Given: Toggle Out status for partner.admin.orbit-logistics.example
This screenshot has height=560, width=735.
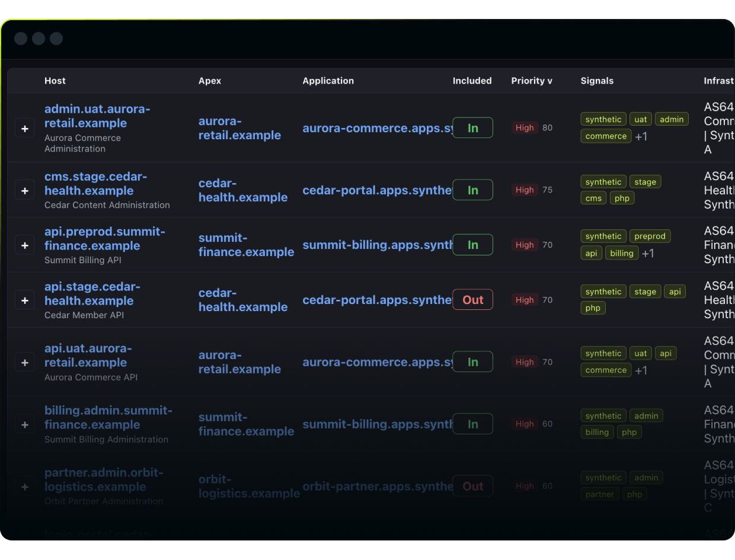Looking at the screenshot, I should coord(472,486).
